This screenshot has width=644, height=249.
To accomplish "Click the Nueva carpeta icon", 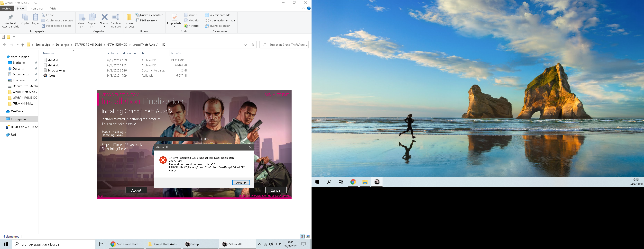I will tap(129, 18).
